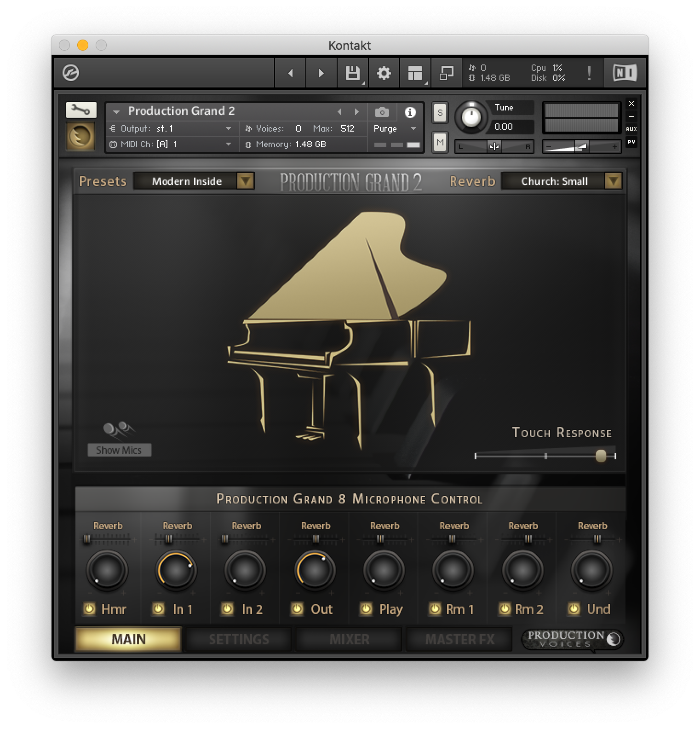
Task: Toggle the Und microphone power button
Action: [574, 609]
